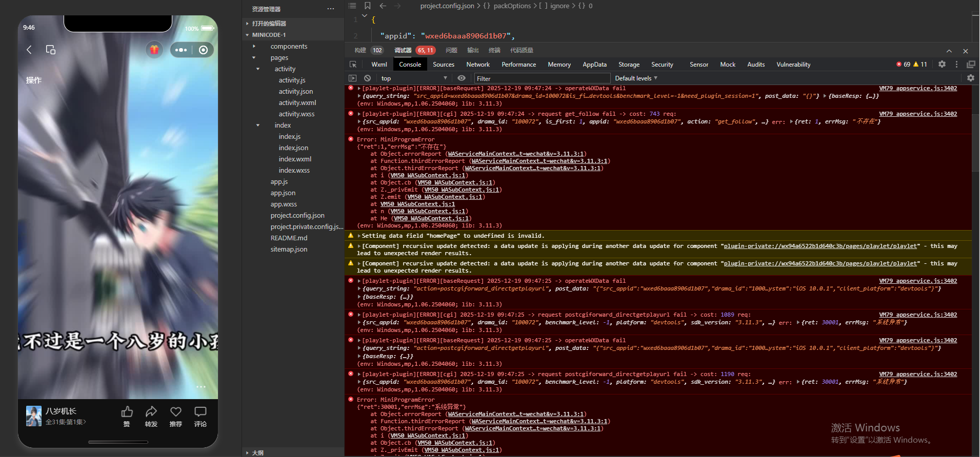Screen dimensions: 980x457
Task: Tap the floating window icon beside the back arrow
Action: (x=50, y=50)
